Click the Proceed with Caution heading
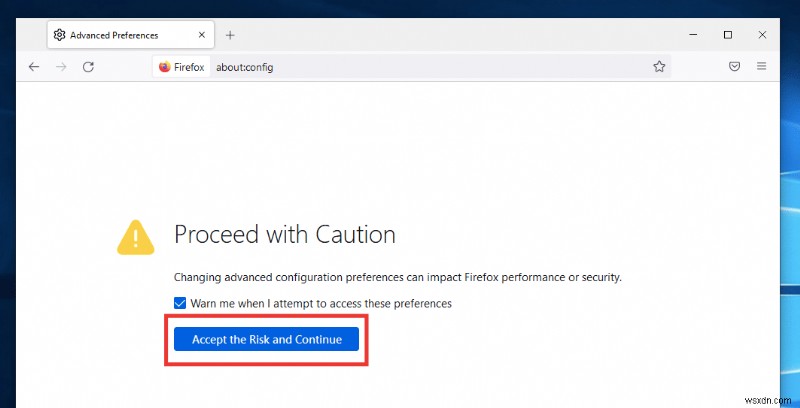 click(285, 235)
